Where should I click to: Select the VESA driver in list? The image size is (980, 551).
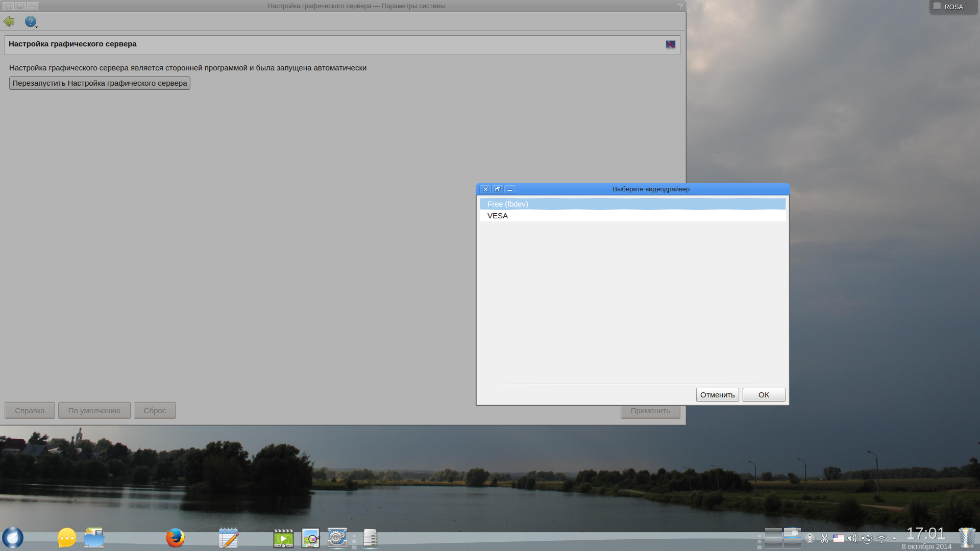pyautogui.click(x=498, y=216)
